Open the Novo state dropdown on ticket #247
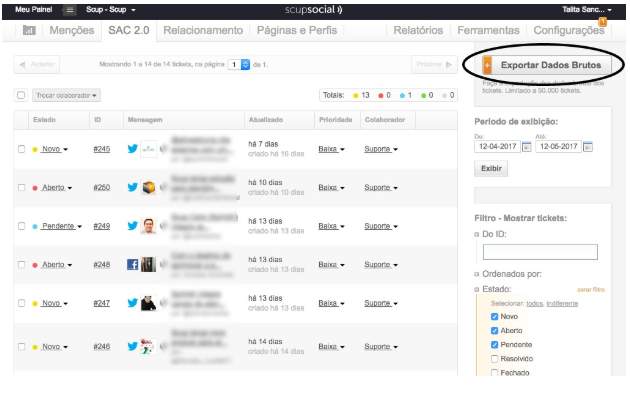 click(54, 303)
